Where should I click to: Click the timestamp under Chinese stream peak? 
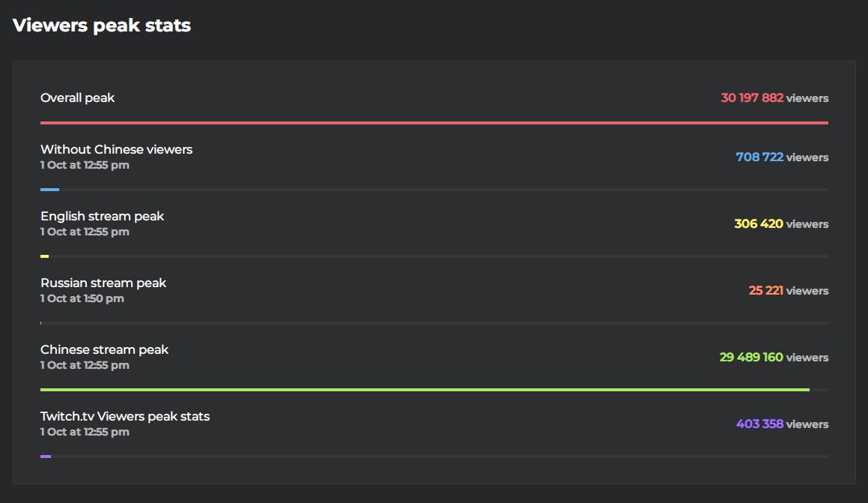click(85, 365)
